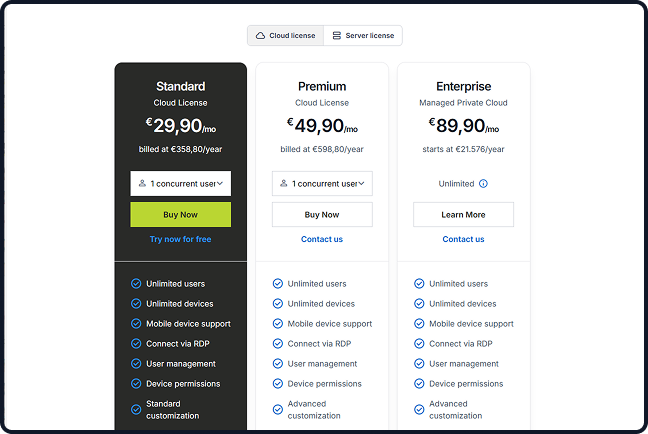Click info icon next to Unlimited in Enterprise
648x434 pixels.
483,184
